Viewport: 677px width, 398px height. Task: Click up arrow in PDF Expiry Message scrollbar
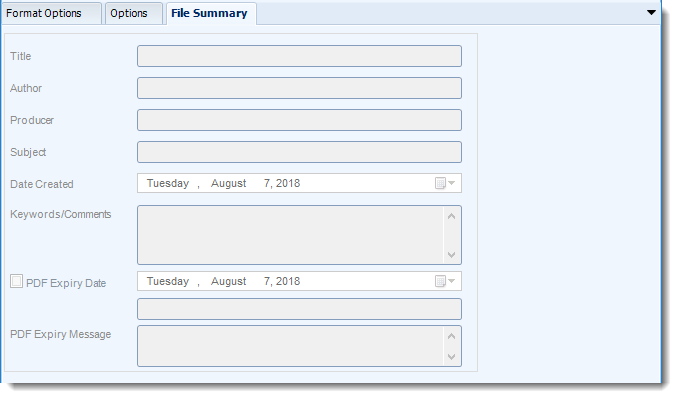(452, 336)
